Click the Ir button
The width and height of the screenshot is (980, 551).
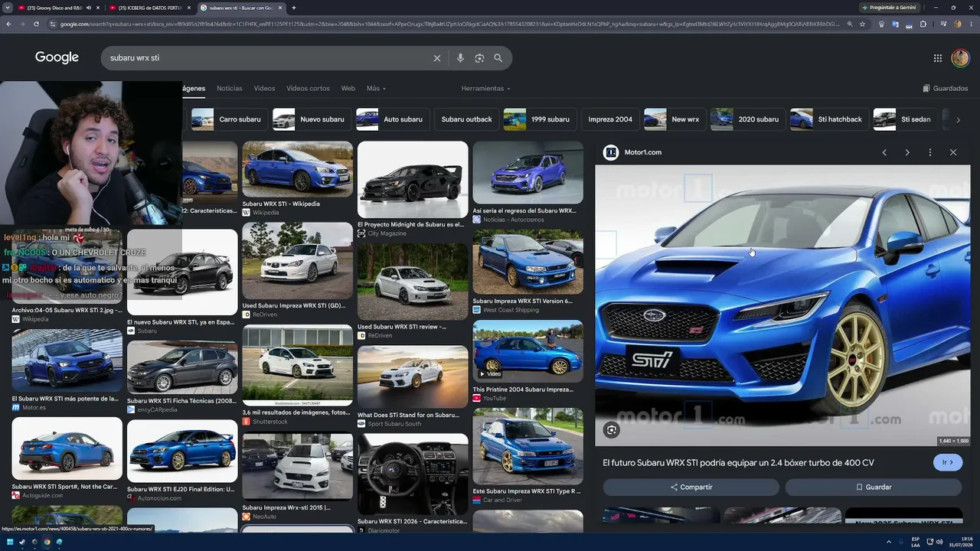point(948,462)
